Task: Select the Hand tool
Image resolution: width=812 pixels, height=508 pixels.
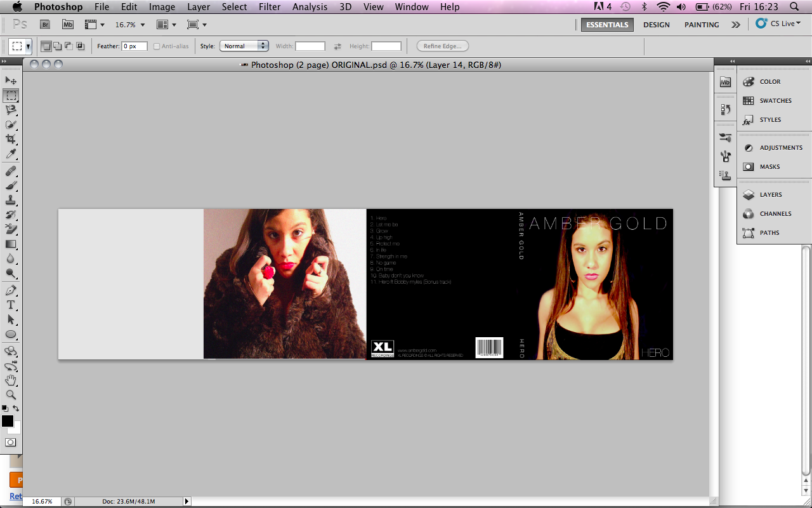Action: pyautogui.click(x=11, y=380)
